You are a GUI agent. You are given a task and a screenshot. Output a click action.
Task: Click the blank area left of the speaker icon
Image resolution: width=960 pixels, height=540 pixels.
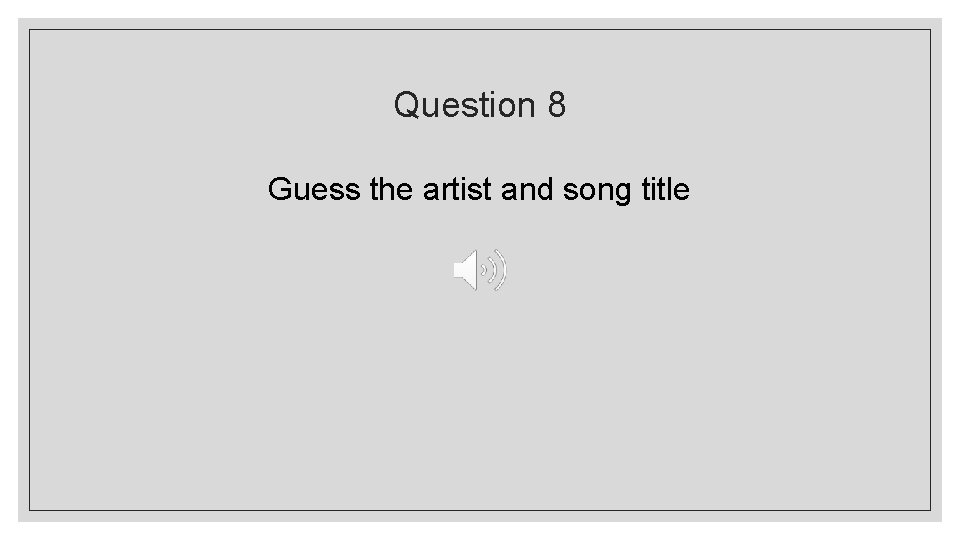250,272
